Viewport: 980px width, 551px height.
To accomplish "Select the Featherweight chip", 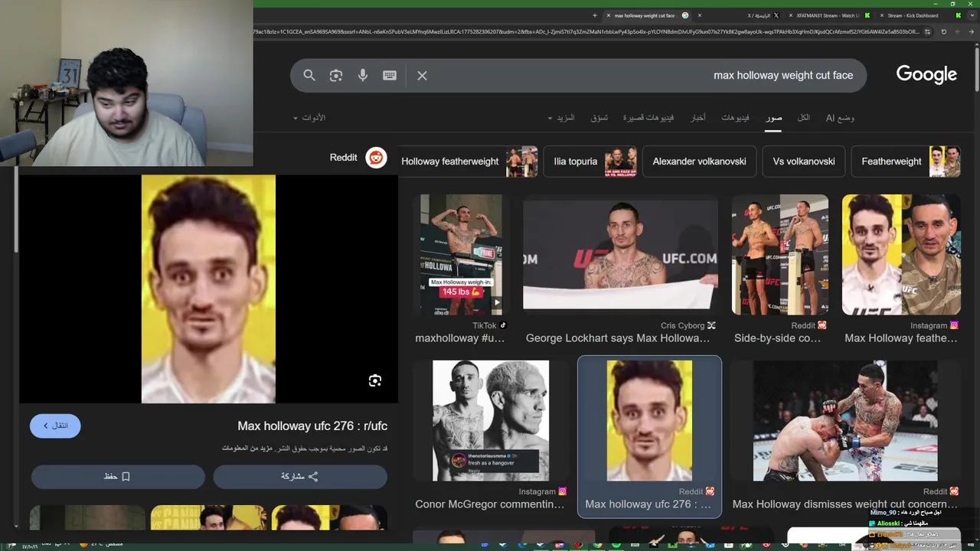I will pos(906,161).
